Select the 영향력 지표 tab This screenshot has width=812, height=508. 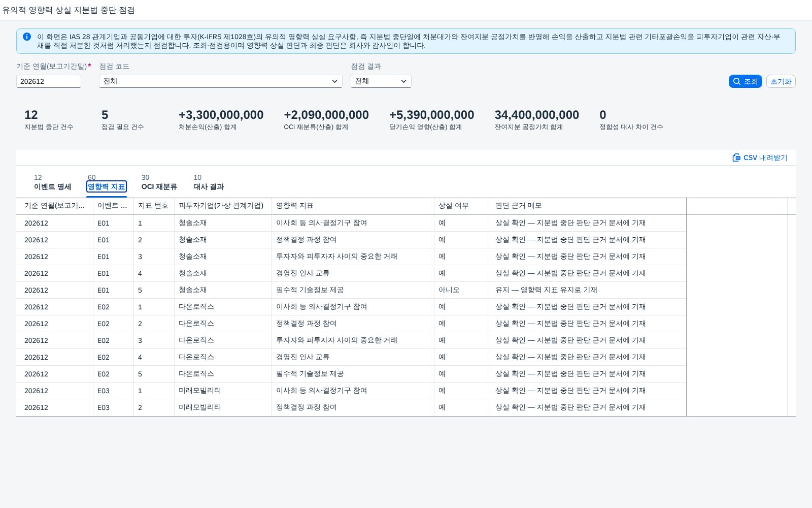pyautogui.click(x=107, y=186)
